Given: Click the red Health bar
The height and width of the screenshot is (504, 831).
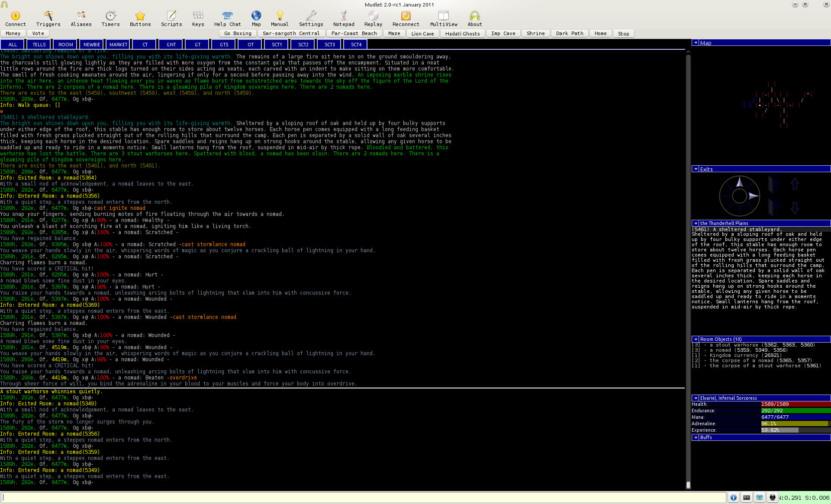Looking at the screenshot, I should pos(796,404).
